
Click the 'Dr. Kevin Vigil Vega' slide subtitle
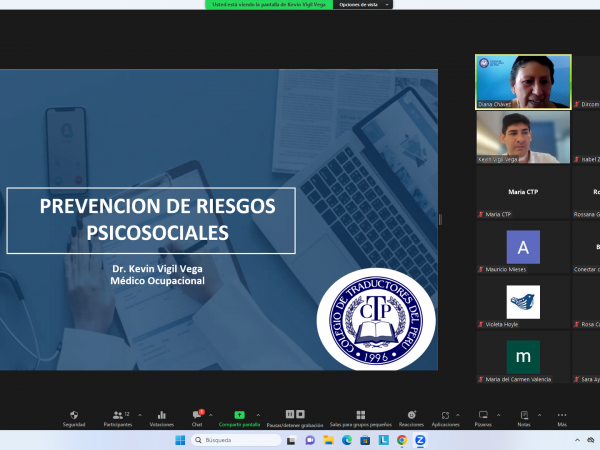pos(157,269)
